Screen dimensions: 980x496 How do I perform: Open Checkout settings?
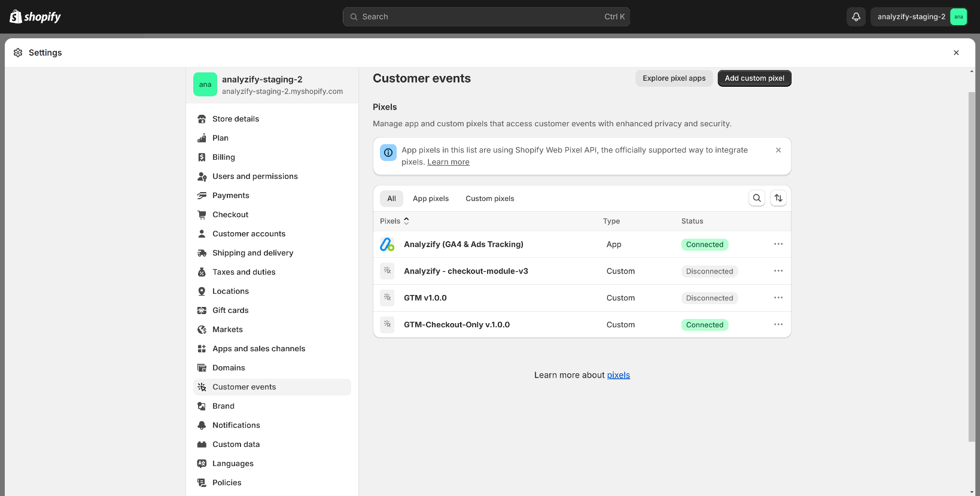[x=272, y=215]
